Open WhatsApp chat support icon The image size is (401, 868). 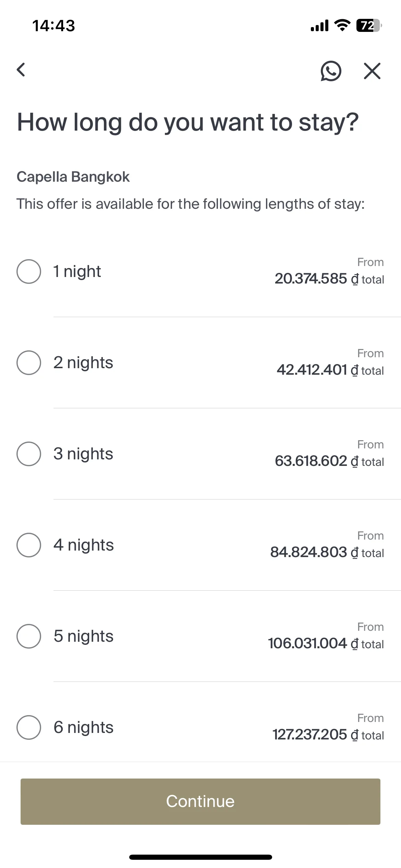[331, 71]
